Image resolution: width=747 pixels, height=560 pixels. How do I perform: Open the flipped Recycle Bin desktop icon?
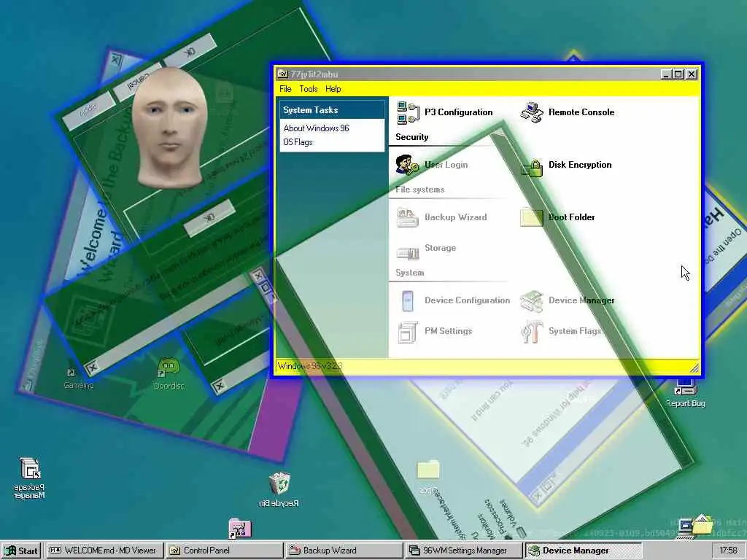pyautogui.click(x=279, y=489)
